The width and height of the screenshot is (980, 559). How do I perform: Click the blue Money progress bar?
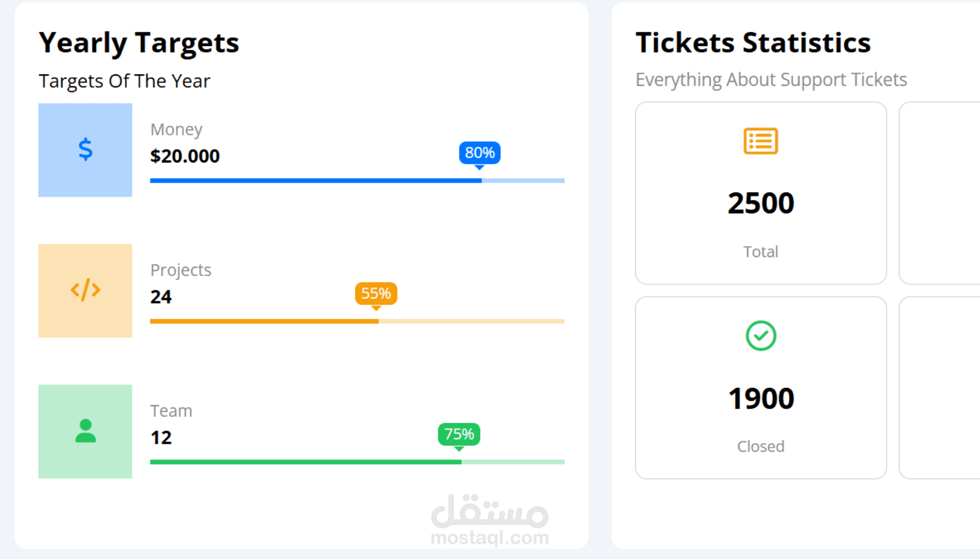click(357, 180)
